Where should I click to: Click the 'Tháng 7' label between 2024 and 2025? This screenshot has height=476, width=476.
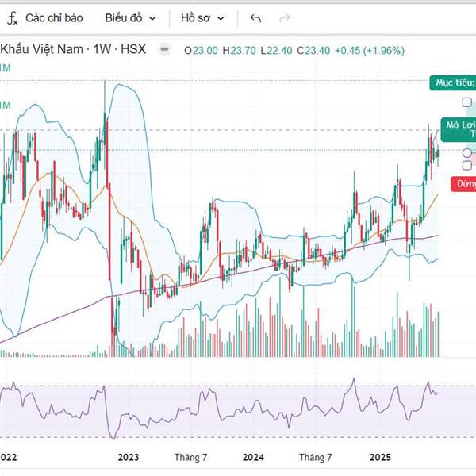(316, 457)
